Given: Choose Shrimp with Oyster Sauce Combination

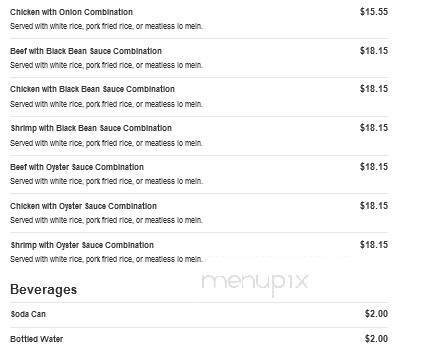Looking at the screenshot, I should pyautogui.click(x=82, y=245).
